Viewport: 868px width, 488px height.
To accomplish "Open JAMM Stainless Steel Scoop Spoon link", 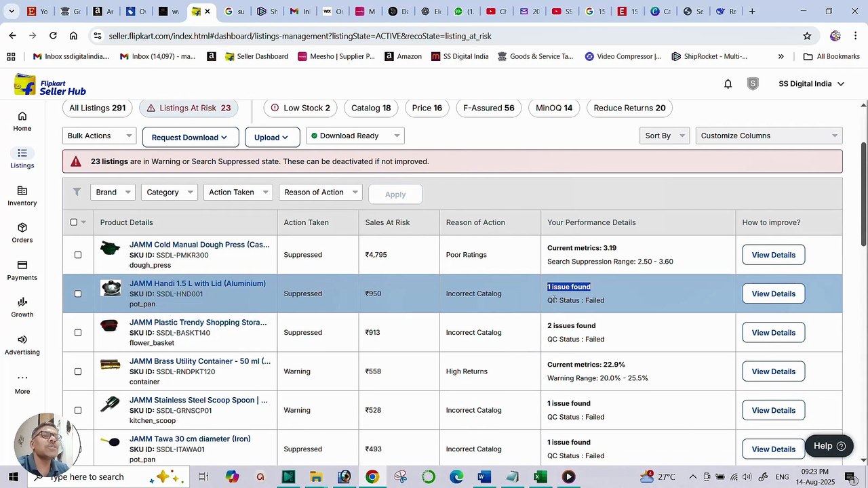I will click(199, 400).
